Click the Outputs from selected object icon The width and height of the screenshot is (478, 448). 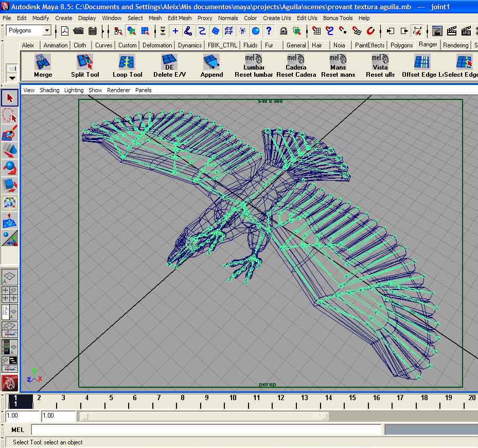[404, 31]
